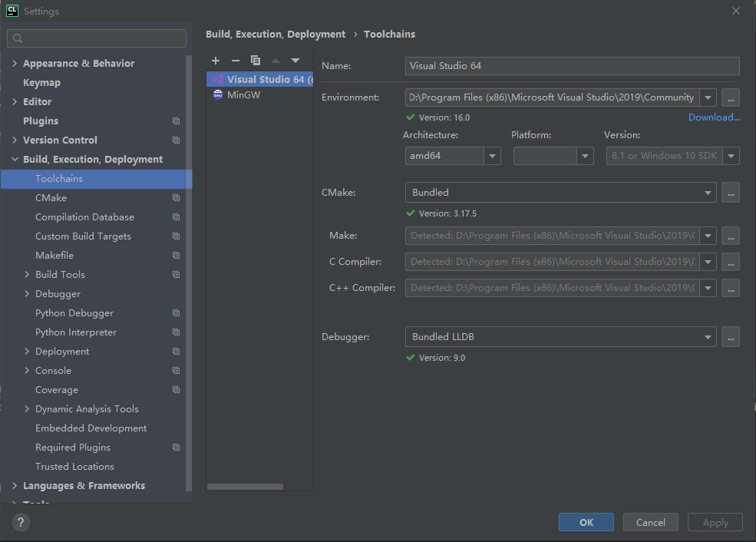This screenshot has width=756, height=542.
Task: Click the Python Debugger project-level icon
Action: point(176,313)
